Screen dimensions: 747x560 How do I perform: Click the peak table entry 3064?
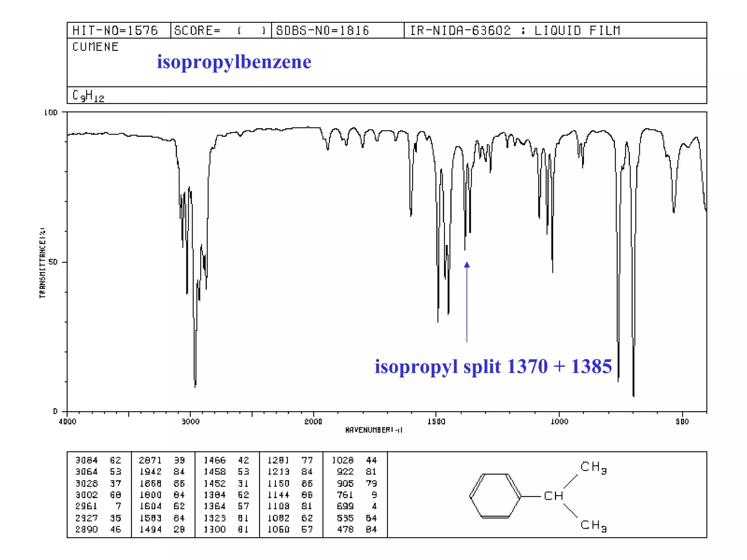pos(86,472)
